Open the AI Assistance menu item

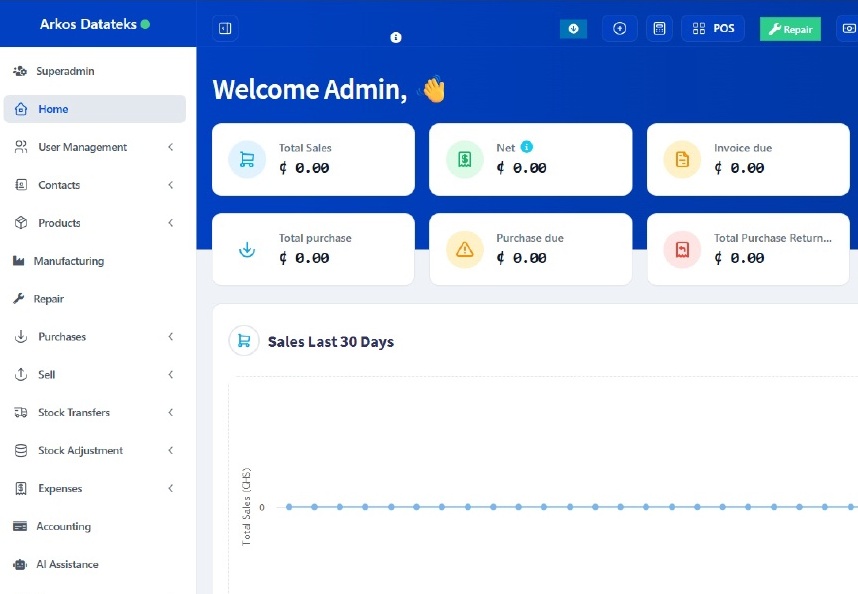point(95,564)
